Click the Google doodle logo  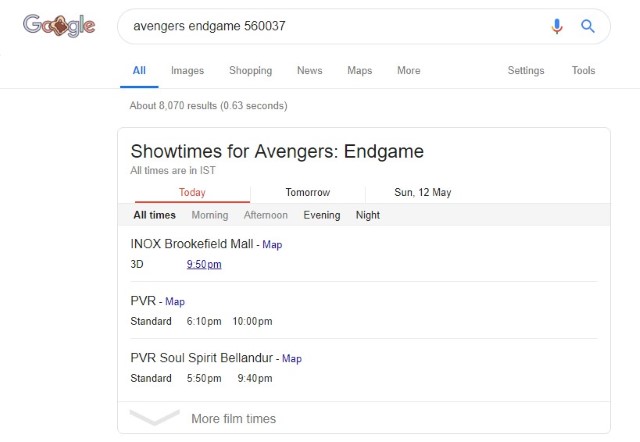59,26
